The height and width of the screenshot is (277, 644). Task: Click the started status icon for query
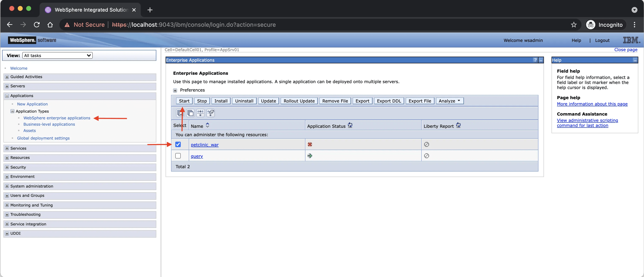[x=310, y=156]
